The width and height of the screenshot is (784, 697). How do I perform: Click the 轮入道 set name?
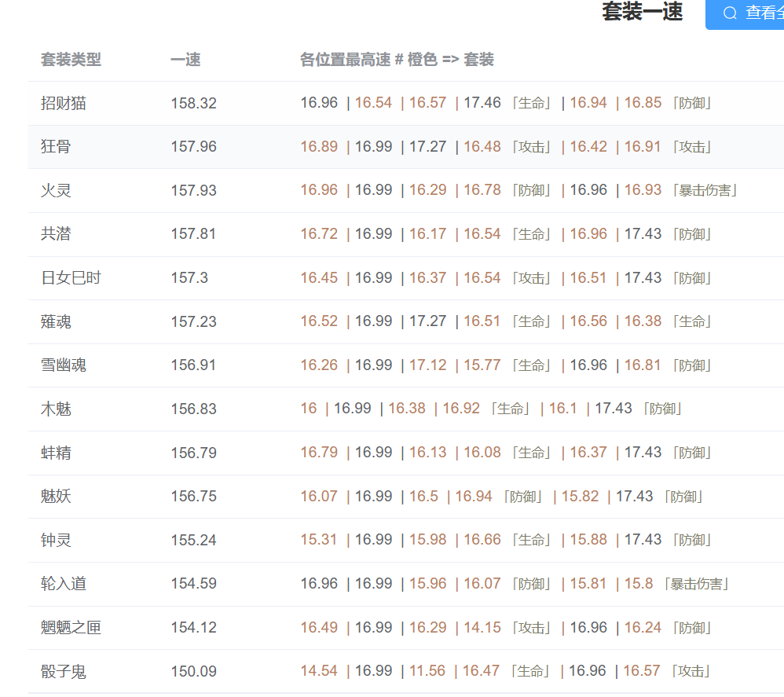tap(64, 584)
